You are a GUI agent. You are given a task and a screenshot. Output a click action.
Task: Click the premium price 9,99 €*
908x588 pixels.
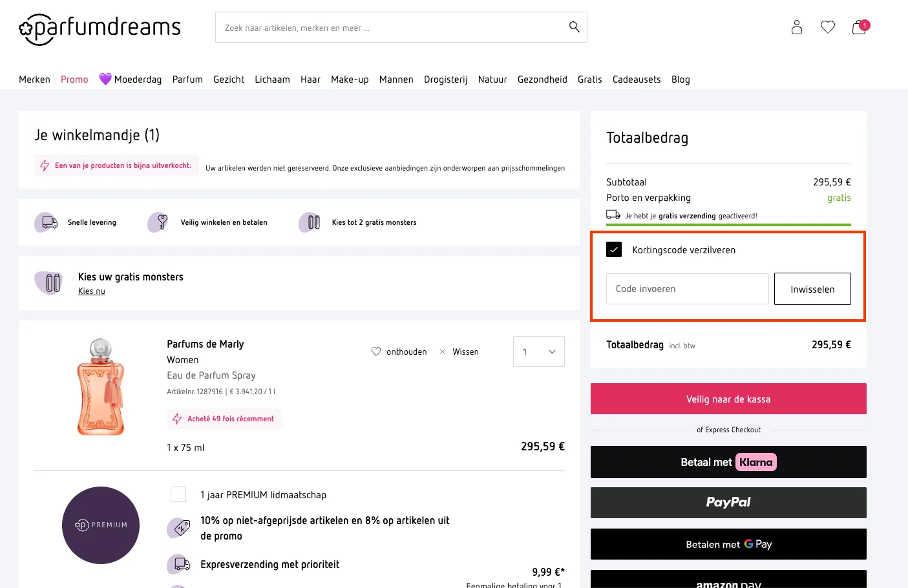pos(548,572)
